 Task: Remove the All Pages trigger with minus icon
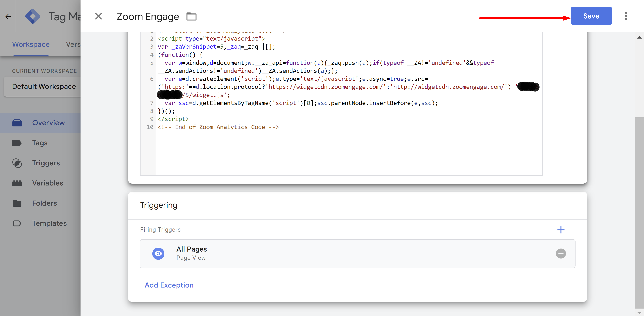coord(561,254)
